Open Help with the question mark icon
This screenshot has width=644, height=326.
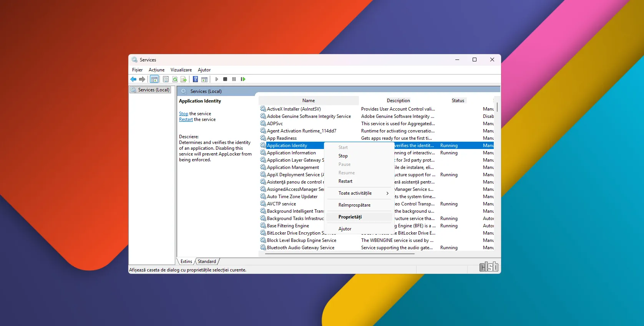tap(195, 79)
